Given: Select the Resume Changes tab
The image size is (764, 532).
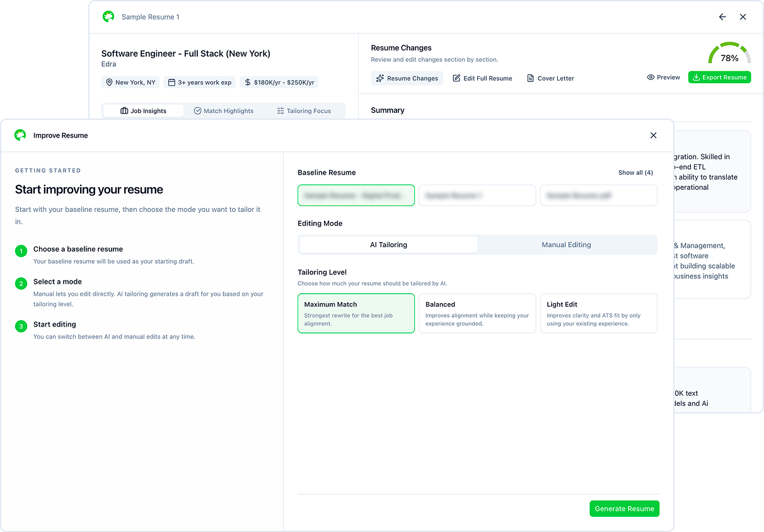Looking at the screenshot, I should click(407, 78).
